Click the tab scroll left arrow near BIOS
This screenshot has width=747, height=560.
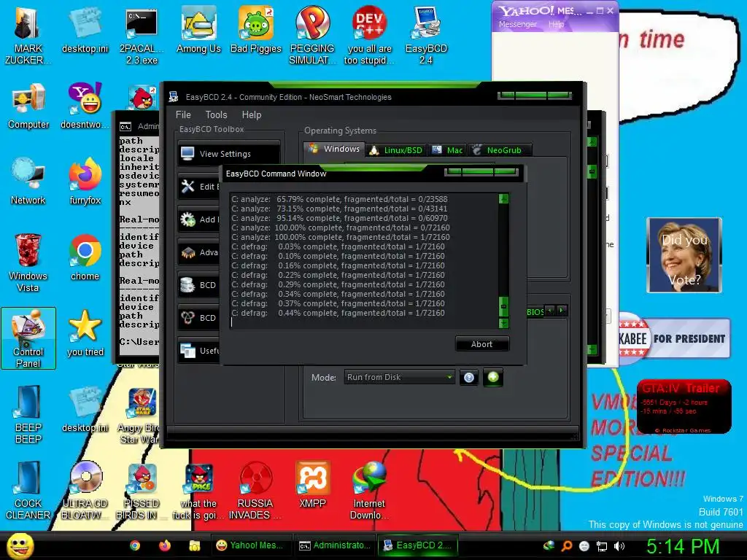pos(550,311)
